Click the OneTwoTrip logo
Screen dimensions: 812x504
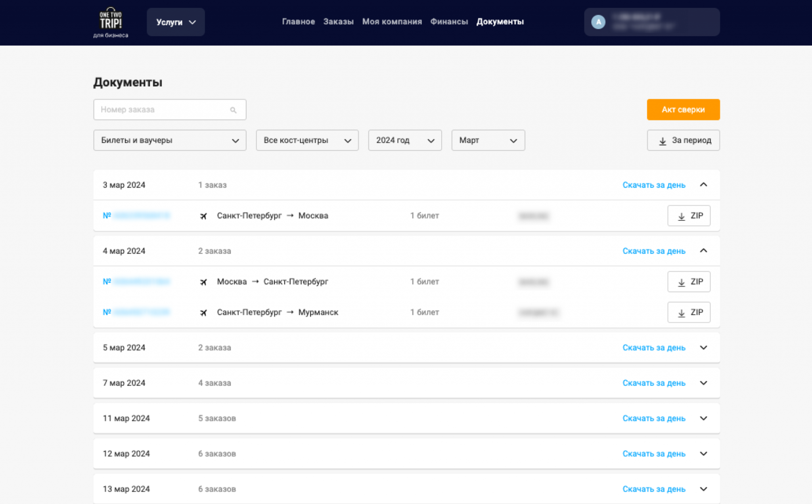pos(111,22)
